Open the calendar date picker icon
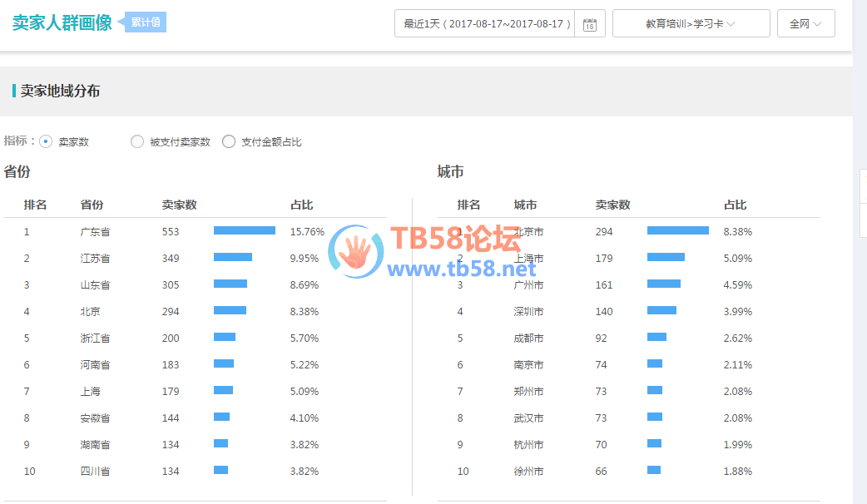 click(590, 24)
